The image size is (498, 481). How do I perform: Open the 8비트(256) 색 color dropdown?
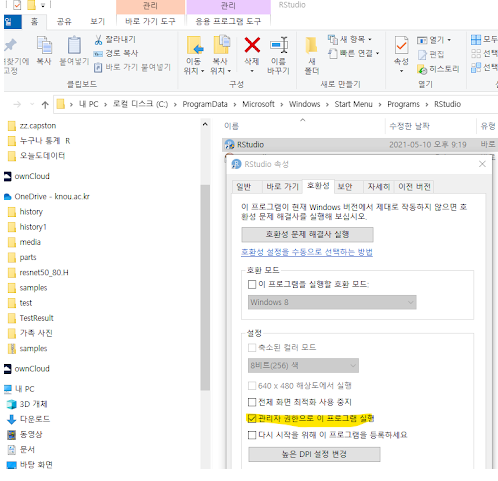pos(303,366)
